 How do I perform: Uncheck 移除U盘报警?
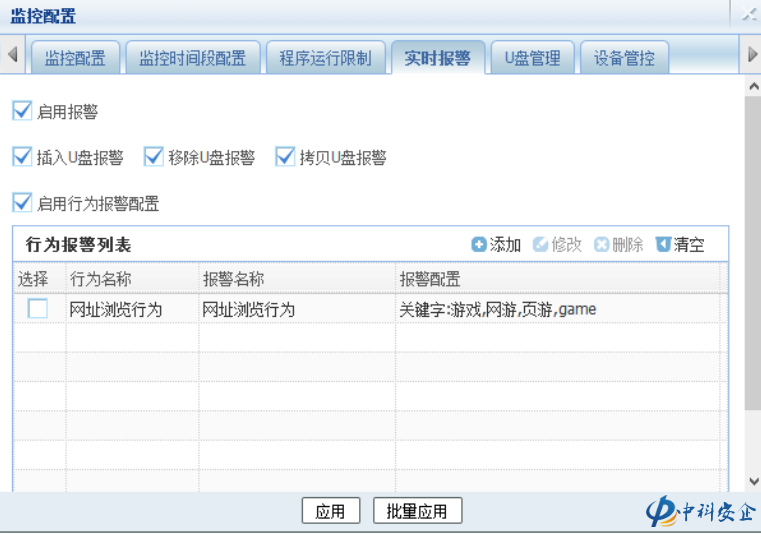coord(153,157)
